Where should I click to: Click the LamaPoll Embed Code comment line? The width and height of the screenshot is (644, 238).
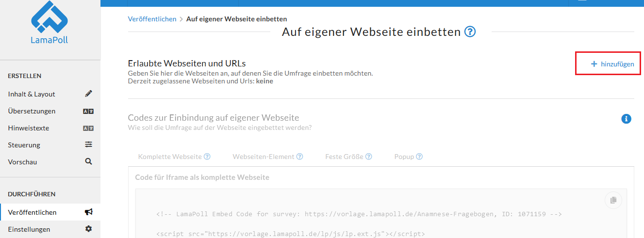(x=359, y=214)
